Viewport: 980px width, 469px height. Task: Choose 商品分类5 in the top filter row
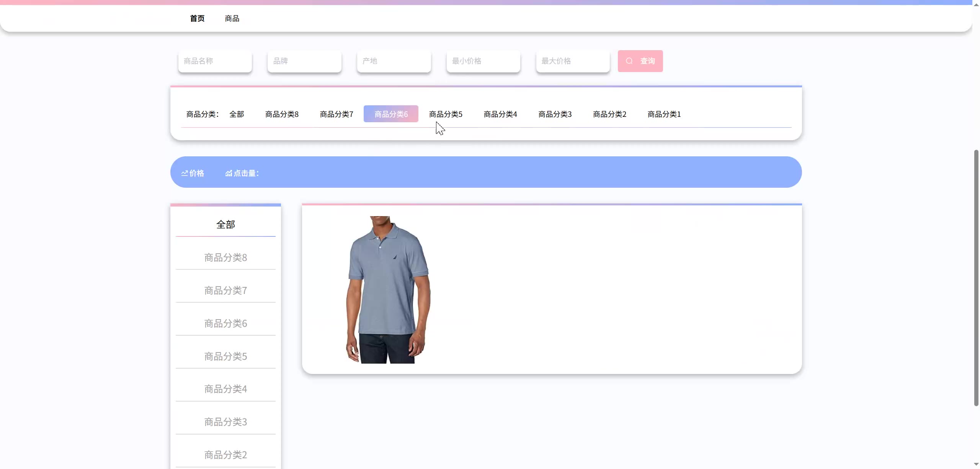tap(446, 114)
